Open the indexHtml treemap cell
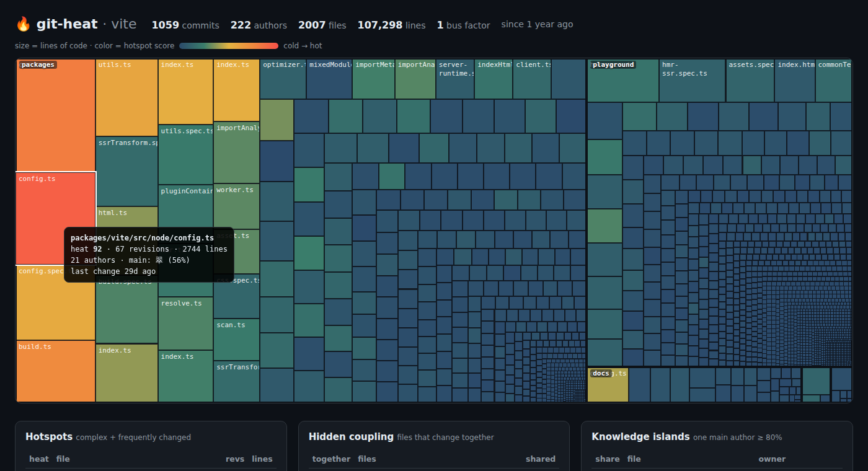Image resolution: width=868 pixels, height=471 pixels. click(494, 79)
